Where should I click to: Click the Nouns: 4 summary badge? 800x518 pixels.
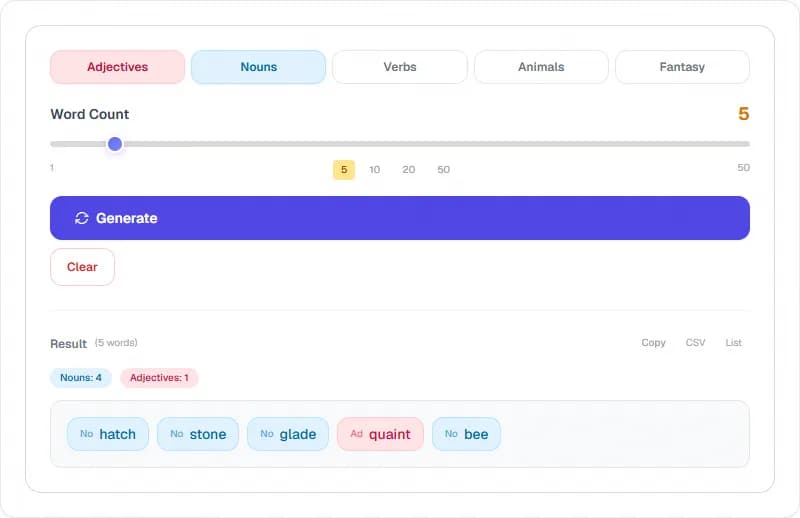click(x=81, y=378)
